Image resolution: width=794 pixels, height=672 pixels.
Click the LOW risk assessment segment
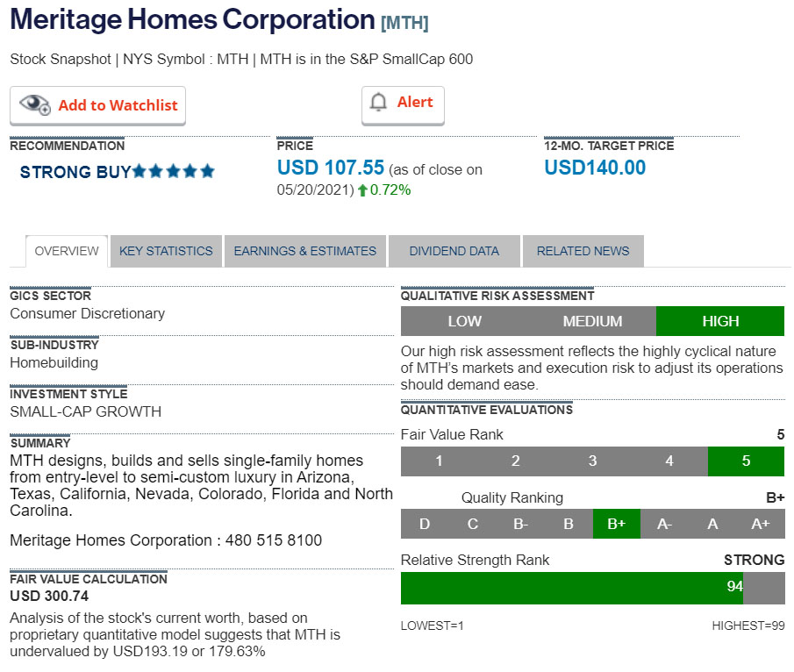pyautogui.click(x=464, y=321)
